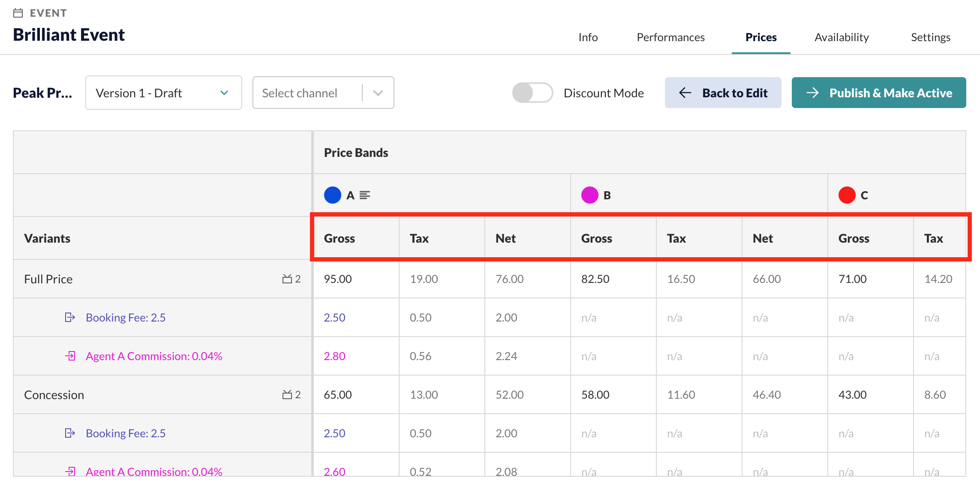
Task: Open Booking Fee: 2.5 link under Full Price
Action: tap(126, 318)
